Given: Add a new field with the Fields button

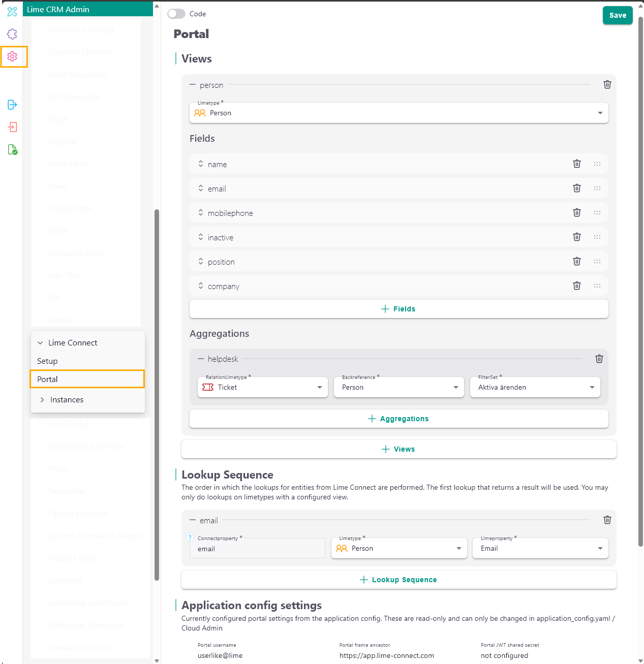Looking at the screenshot, I should point(398,309).
